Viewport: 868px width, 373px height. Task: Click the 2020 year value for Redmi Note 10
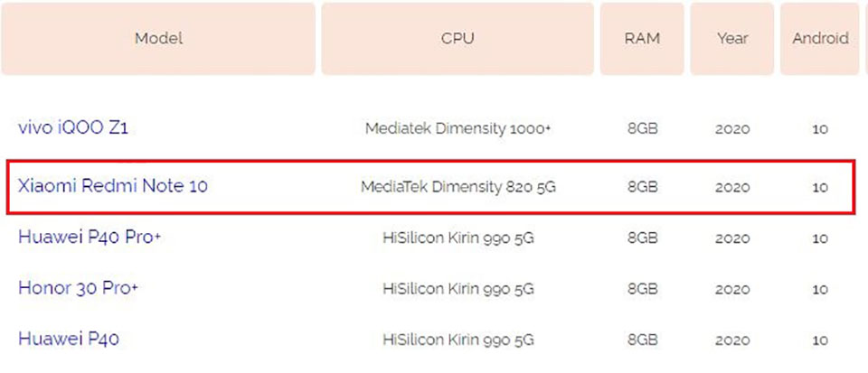(732, 187)
